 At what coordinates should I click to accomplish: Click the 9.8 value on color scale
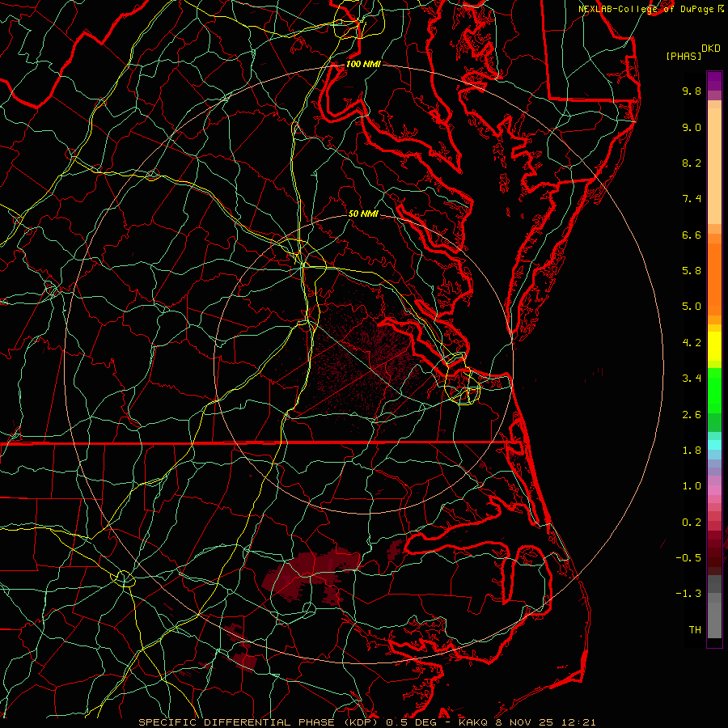point(692,91)
